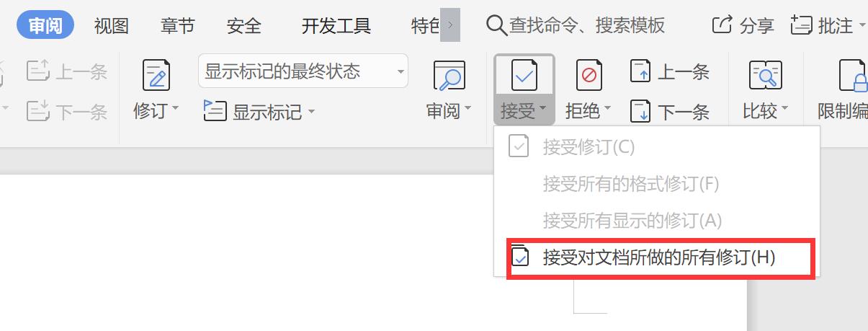Open the 限制编辑 lock icon
This screenshot has height=331, width=868.
[854, 76]
